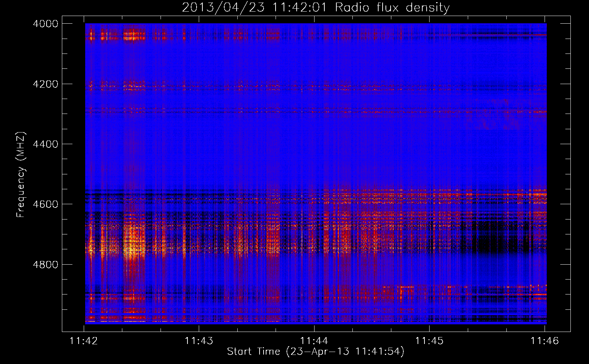
Task: Click the 11:45 time axis label
Action: point(430,341)
